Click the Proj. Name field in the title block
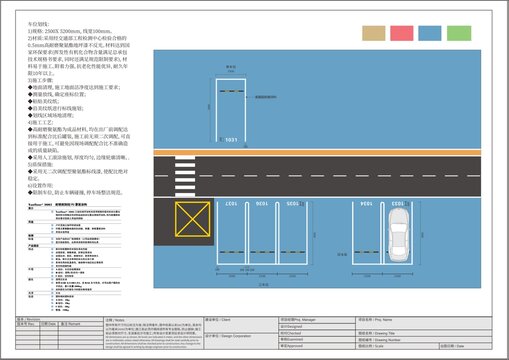The width and height of the screenshot is (509, 360). (x=424, y=323)
